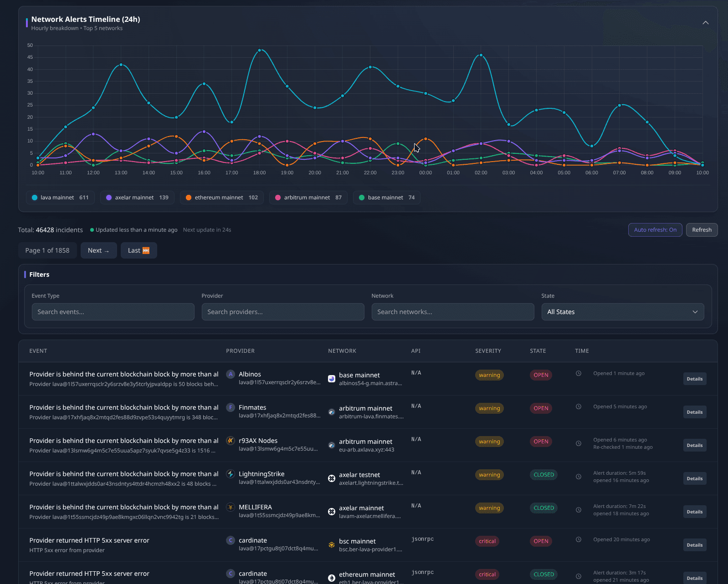This screenshot has width=728, height=584.
Task: Click the arbitrum mainnet pink legend swatch
Action: coord(278,198)
